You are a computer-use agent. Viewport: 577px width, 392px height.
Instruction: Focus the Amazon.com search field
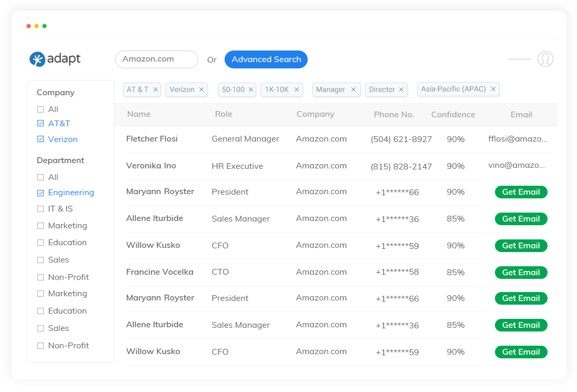point(156,59)
